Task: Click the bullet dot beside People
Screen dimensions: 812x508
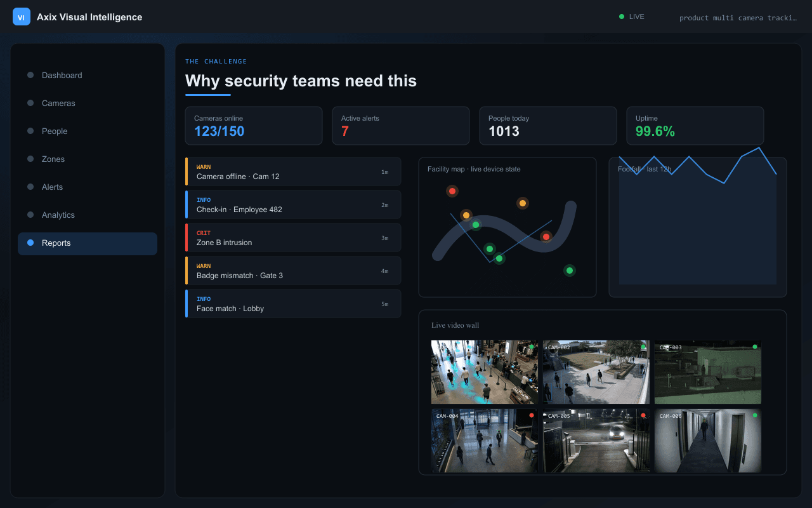Action: 30,131
